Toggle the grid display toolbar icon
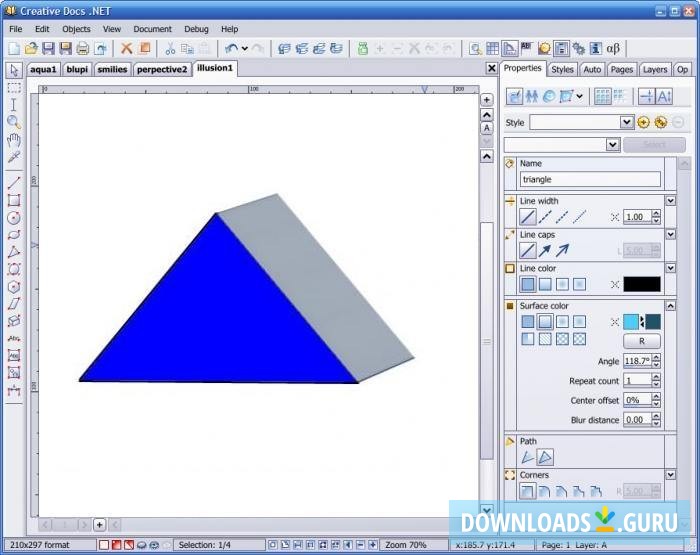This screenshot has height=555, width=700. 492,48
